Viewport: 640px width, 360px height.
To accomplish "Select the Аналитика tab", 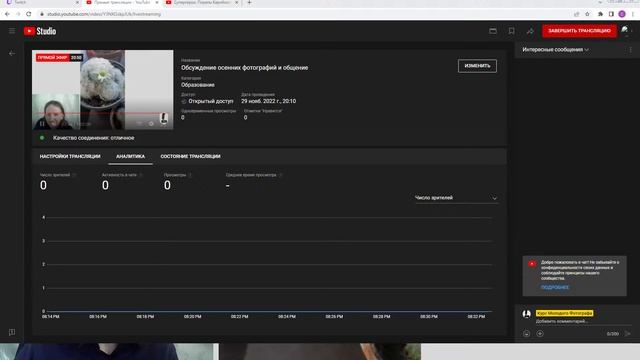I will point(131,156).
